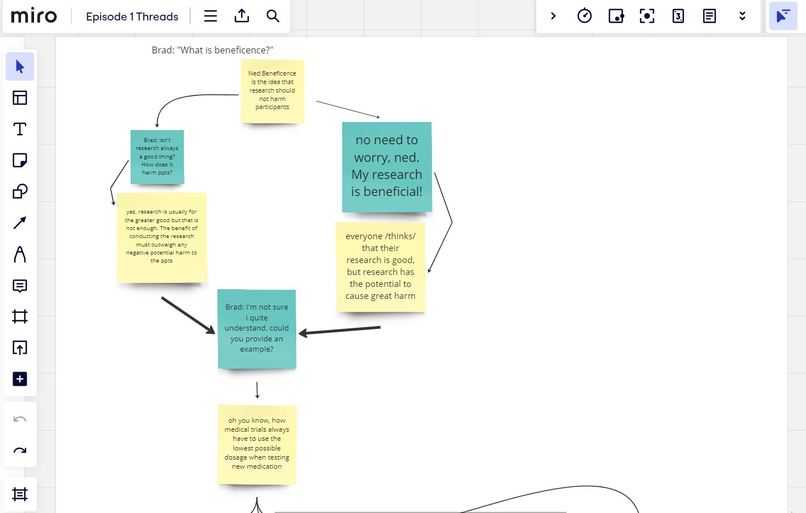Click the export board icon
This screenshot has width=806, height=513.
(x=242, y=16)
